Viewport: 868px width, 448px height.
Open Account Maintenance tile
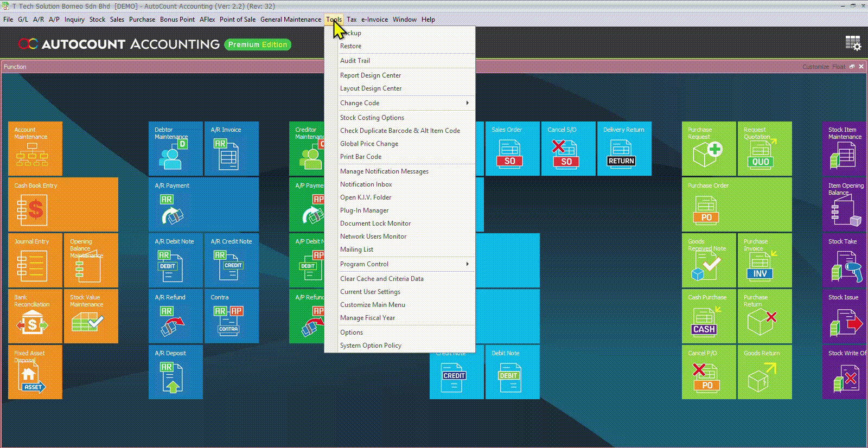(x=35, y=149)
